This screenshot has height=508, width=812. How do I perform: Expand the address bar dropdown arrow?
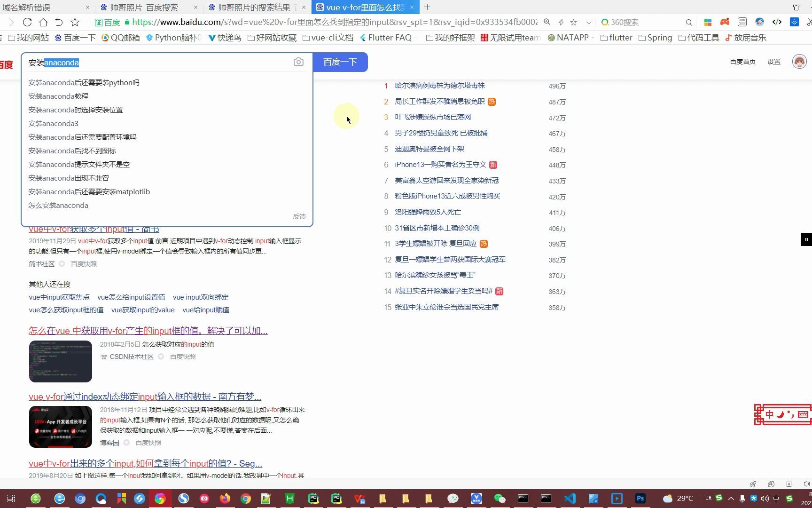click(588, 22)
